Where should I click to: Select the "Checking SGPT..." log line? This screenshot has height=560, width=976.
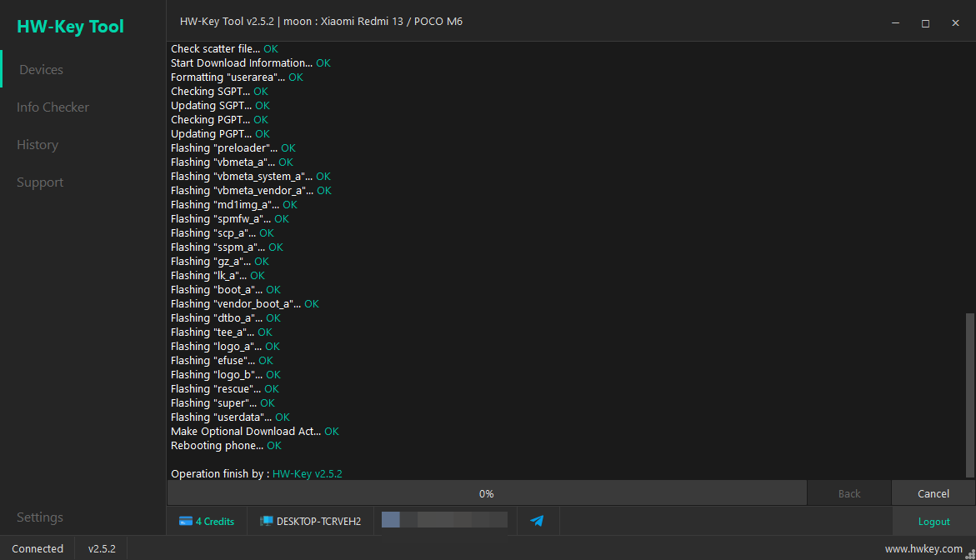[220, 92]
